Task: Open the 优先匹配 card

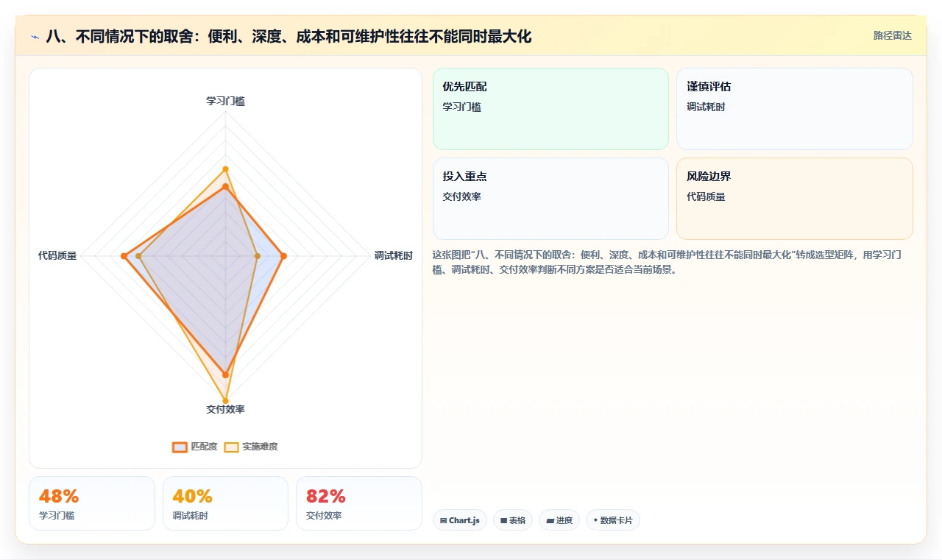Action: [550, 109]
